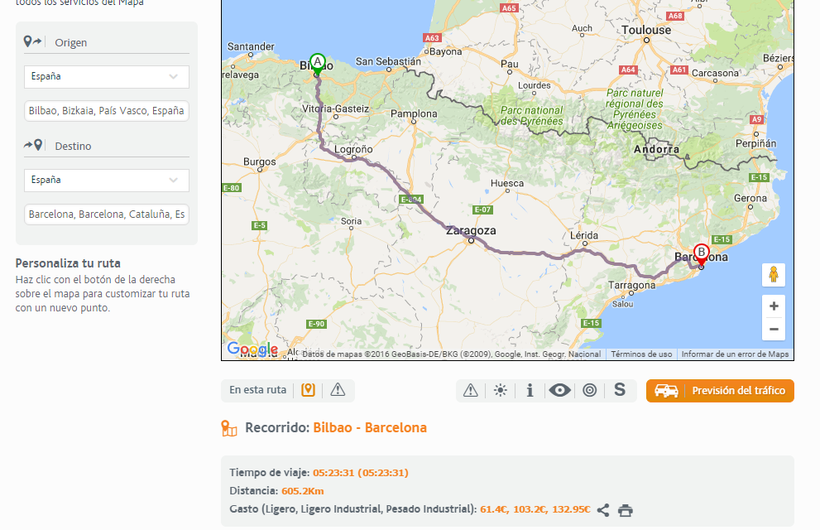Viewport: 820px width, 530px height.
Task: Click the 'Personaliza tu ruta' heading
Action: [68, 263]
